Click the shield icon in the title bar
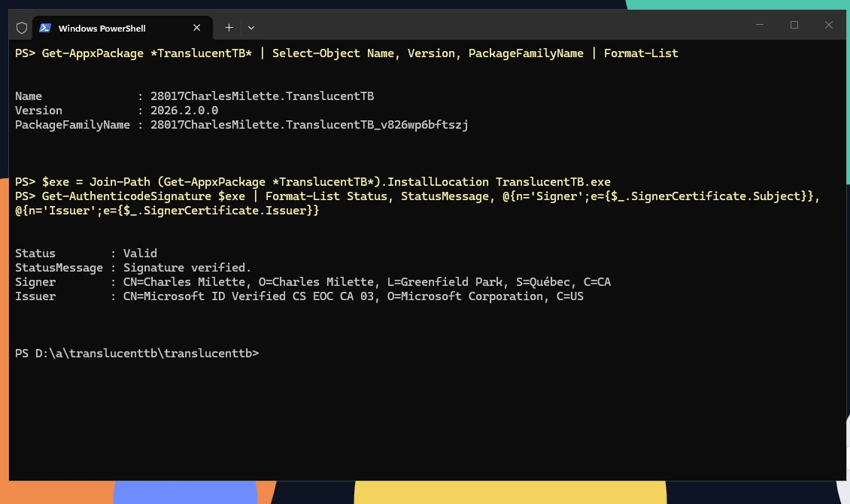The image size is (850, 504). 22,28
